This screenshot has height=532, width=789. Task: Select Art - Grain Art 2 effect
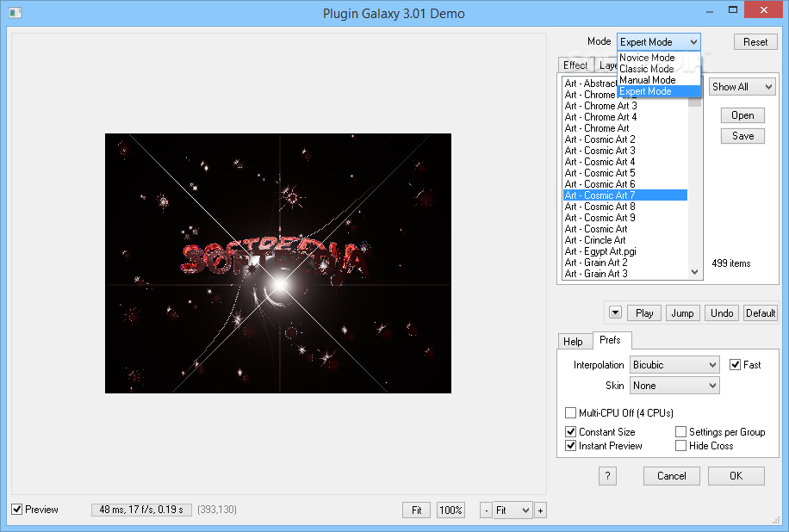[625, 262]
